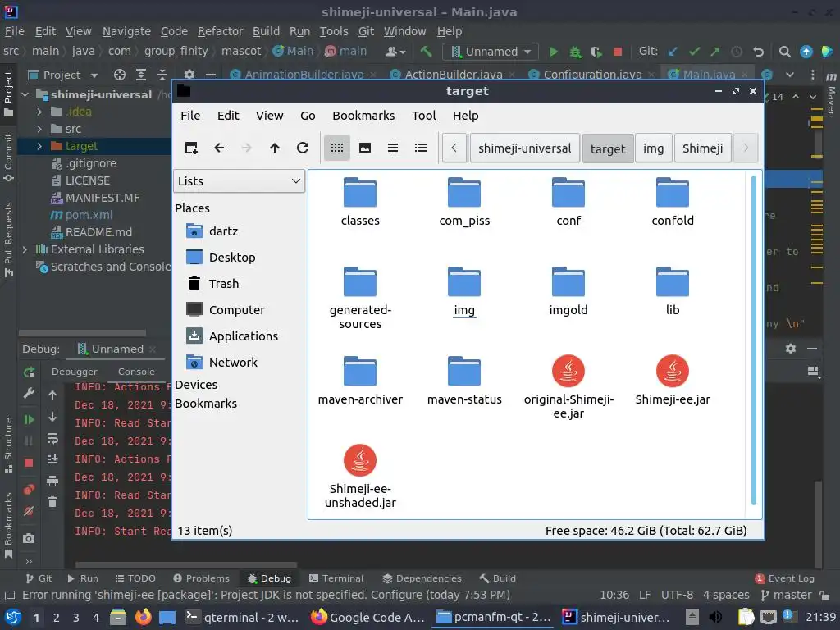The height and width of the screenshot is (630, 840).
Task: Open pom.xml in Project tree
Action: (89, 215)
